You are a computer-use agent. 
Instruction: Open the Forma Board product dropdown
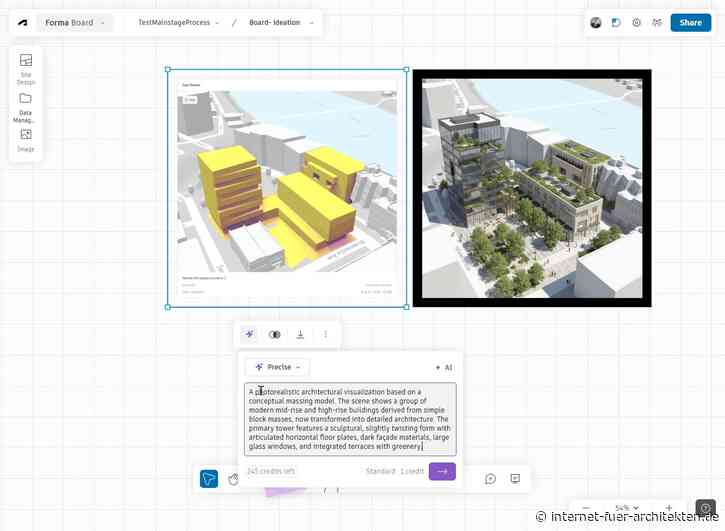74,22
